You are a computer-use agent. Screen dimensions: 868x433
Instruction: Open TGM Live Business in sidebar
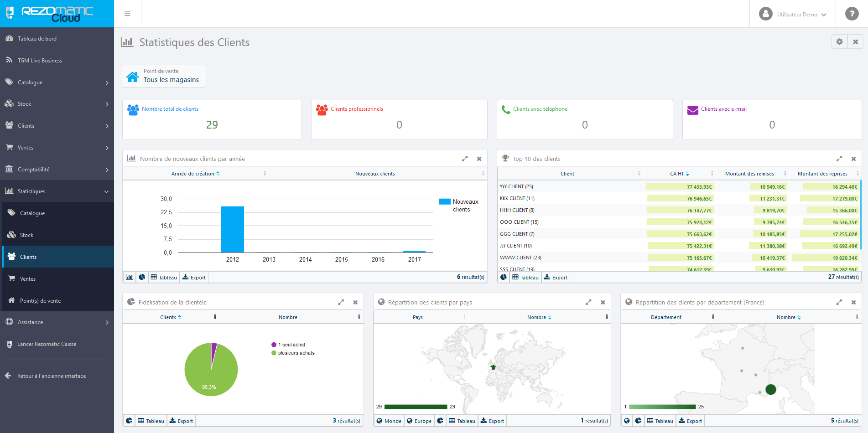(x=57, y=61)
